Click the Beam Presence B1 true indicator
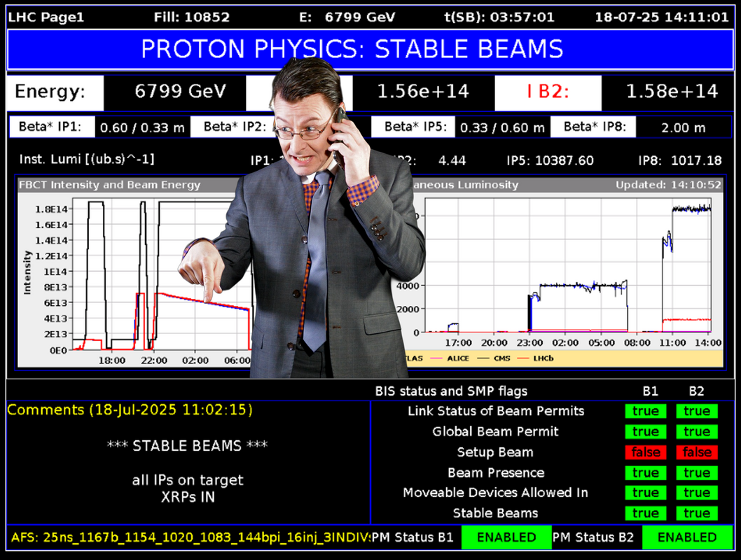The image size is (741, 560). (645, 472)
